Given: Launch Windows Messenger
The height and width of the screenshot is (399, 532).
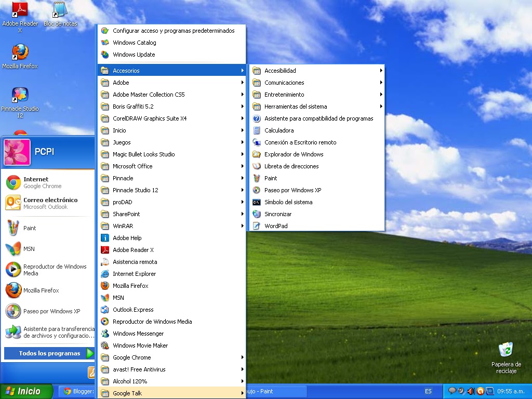Looking at the screenshot, I should pyautogui.click(x=171, y=334).
